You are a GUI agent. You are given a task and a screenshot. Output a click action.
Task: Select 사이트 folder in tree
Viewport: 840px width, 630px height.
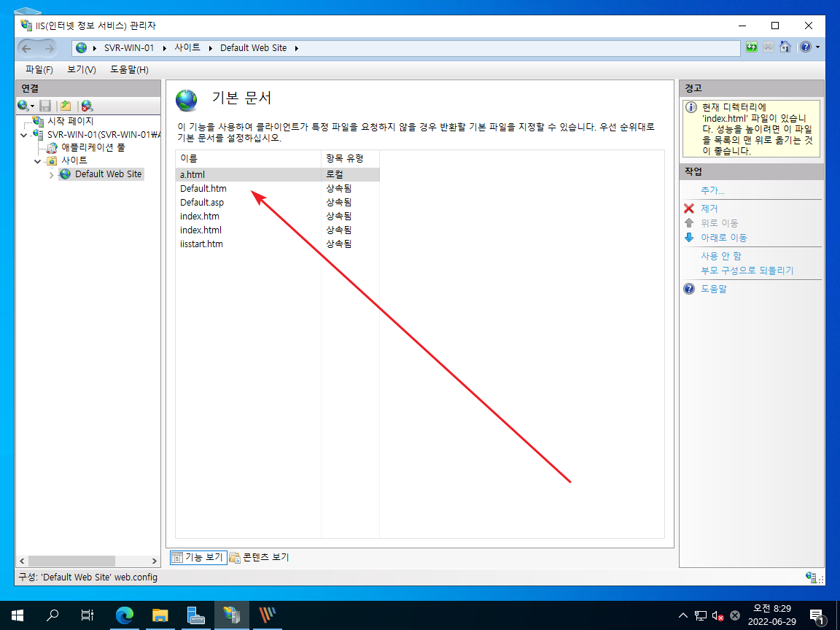click(74, 160)
